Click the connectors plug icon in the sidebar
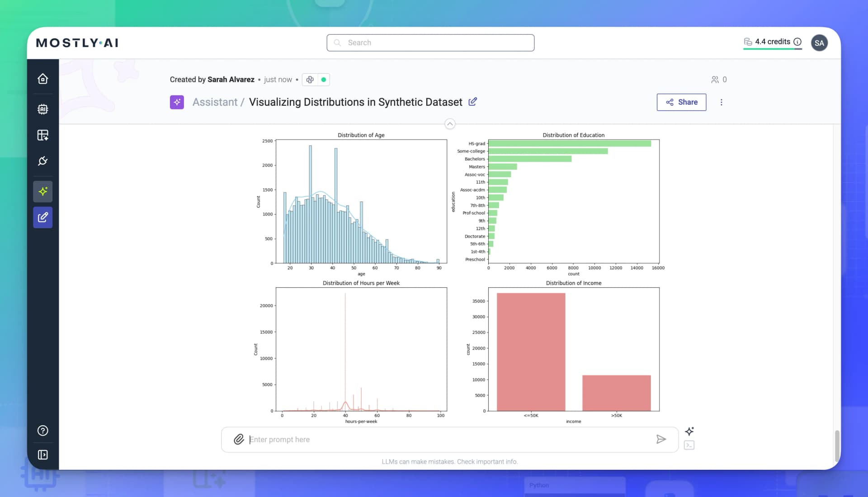The height and width of the screenshot is (497, 868). tap(42, 161)
